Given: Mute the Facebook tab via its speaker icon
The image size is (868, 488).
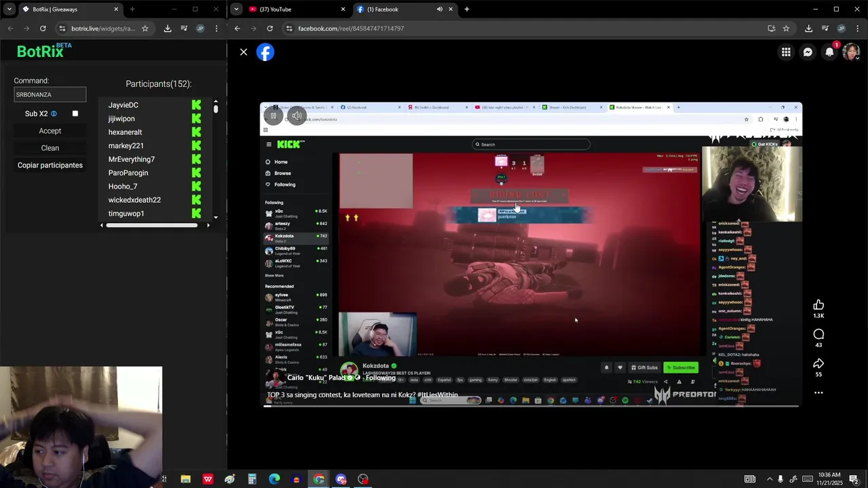Looking at the screenshot, I should pos(439,9).
